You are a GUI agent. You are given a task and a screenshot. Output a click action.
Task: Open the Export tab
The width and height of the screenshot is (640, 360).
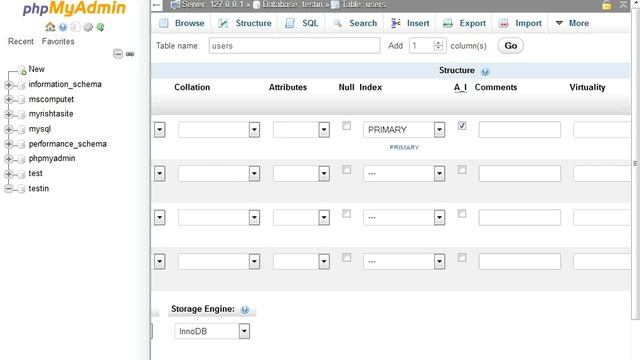pos(464,23)
